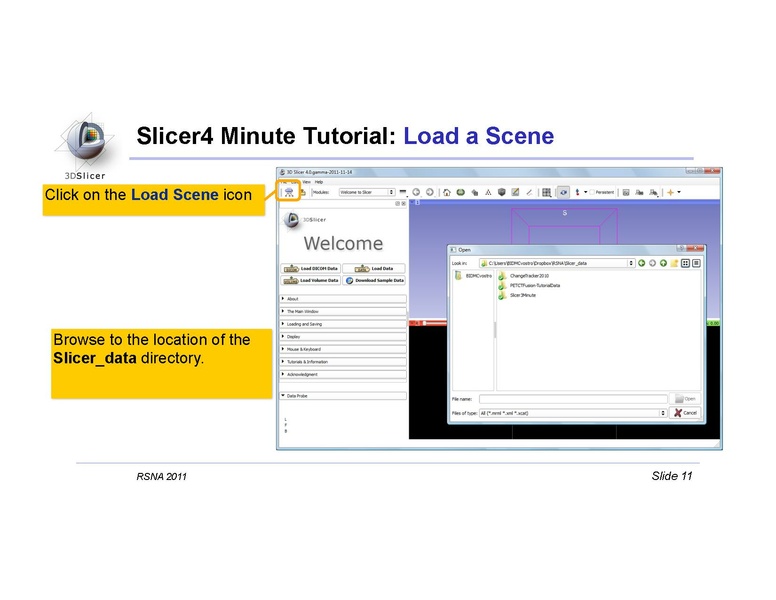Expand the Tutorials & Information section
The image size is (776, 600).
click(x=343, y=362)
